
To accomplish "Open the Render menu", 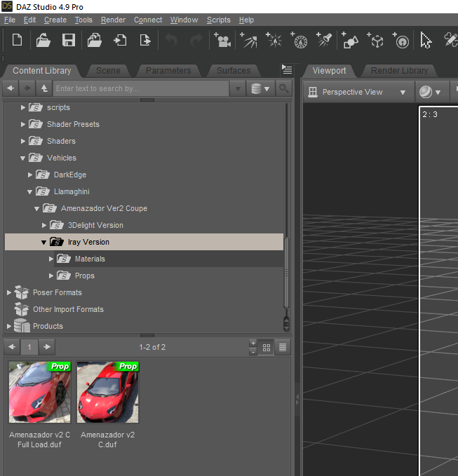I will point(113,20).
